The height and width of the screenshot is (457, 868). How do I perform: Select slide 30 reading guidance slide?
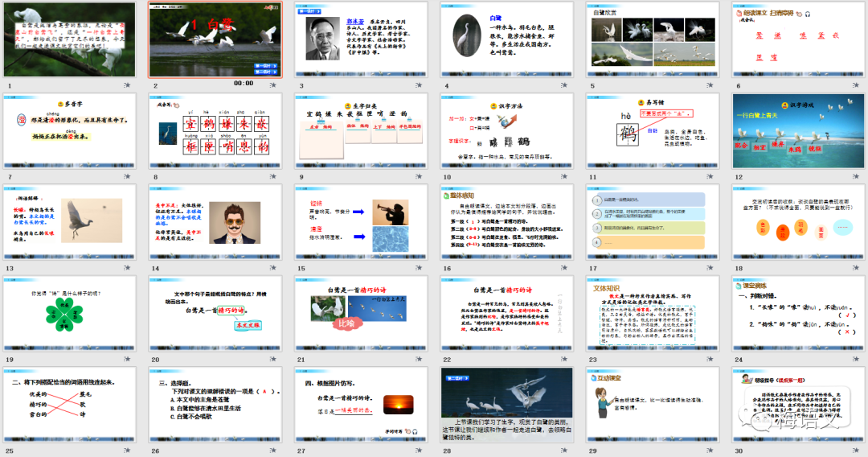(x=799, y=405)
